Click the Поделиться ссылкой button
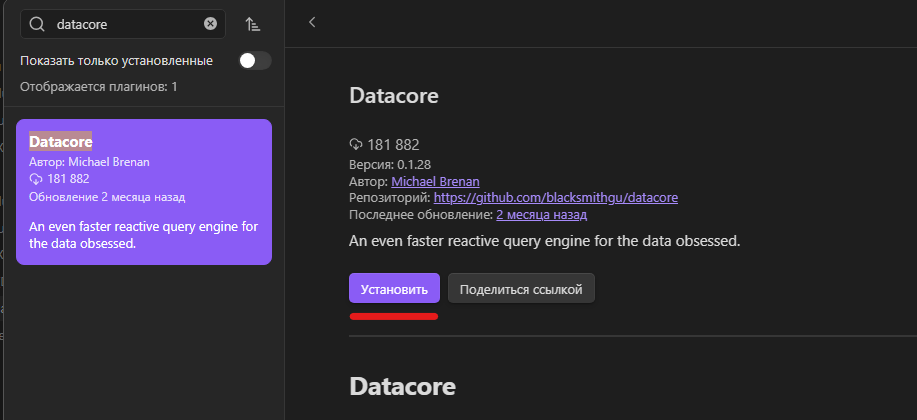This screenshot has height=420, width=917. tap(521, 288)
